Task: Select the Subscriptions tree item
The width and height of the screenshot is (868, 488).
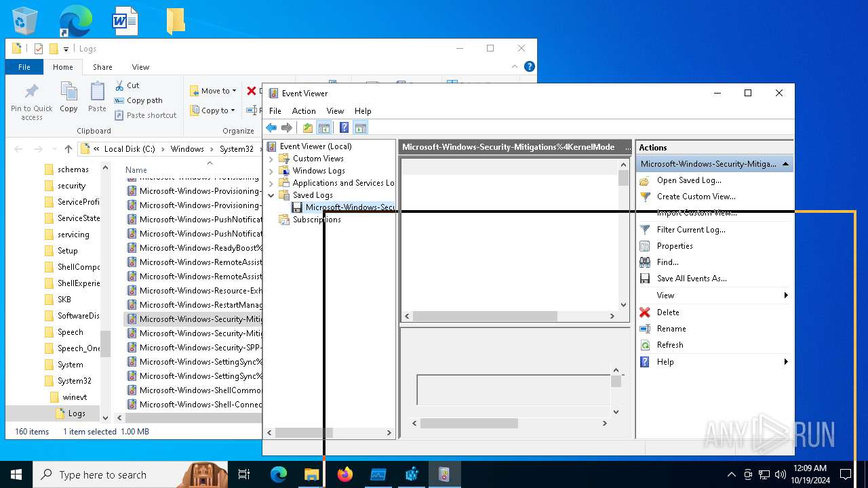Action: coord(317,220)
